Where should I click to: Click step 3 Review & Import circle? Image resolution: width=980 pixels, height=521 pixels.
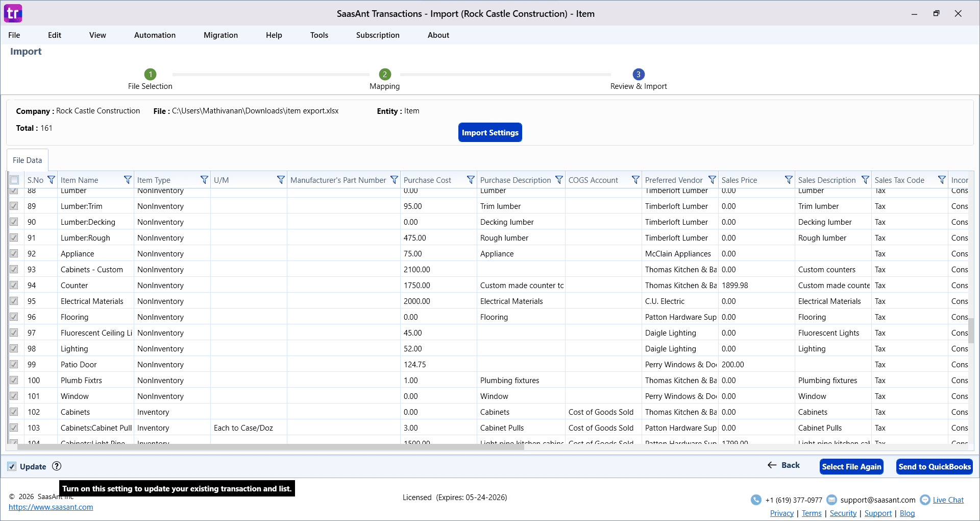click(638, 74)
